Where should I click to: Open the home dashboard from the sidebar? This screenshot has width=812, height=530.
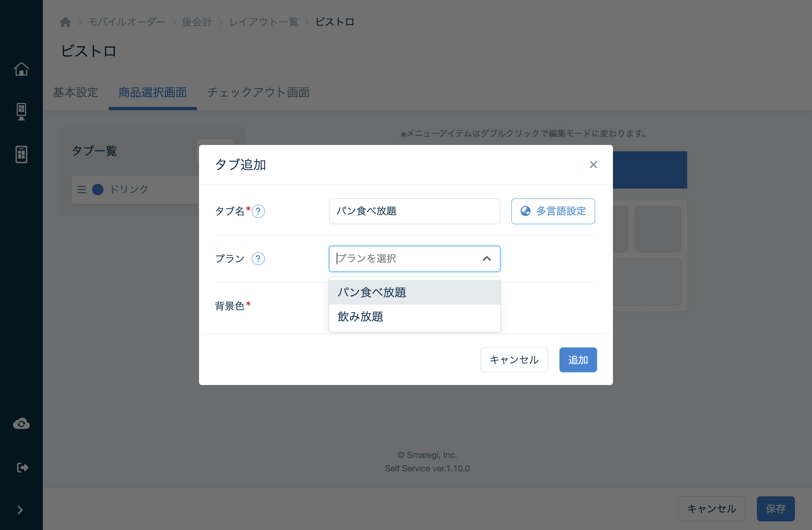[21, 69]
